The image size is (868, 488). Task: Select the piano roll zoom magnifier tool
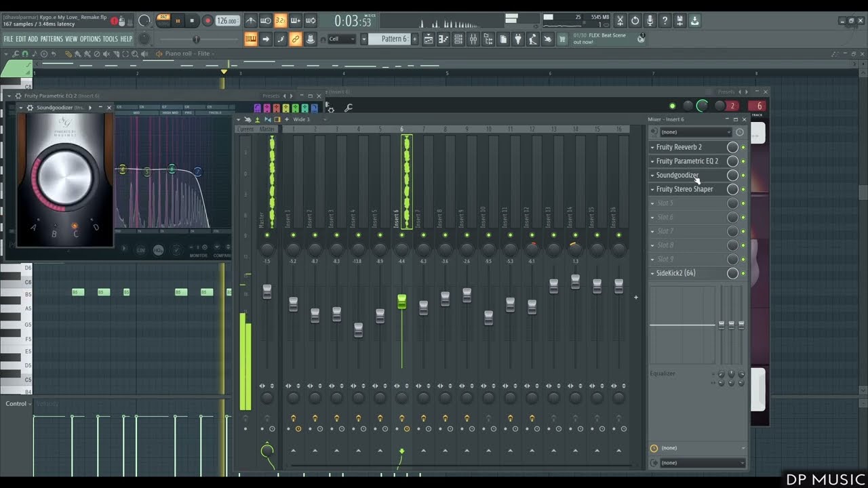click(135, 54)
